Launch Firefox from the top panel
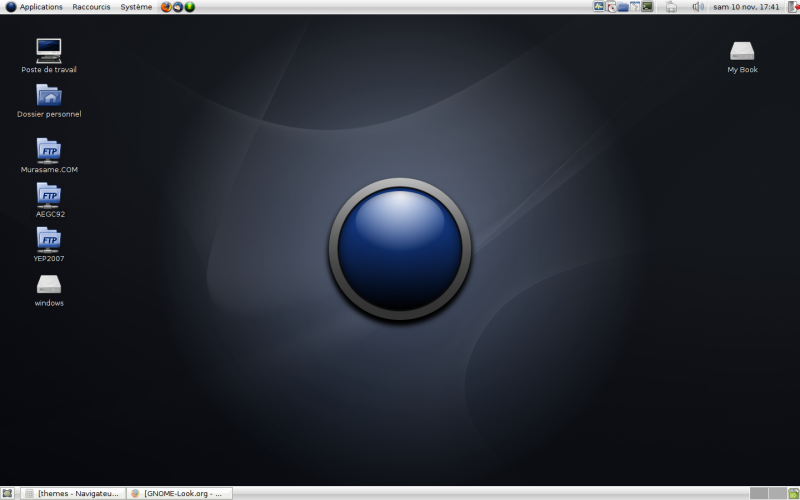 pyautogui.click(x=166, y=7)
